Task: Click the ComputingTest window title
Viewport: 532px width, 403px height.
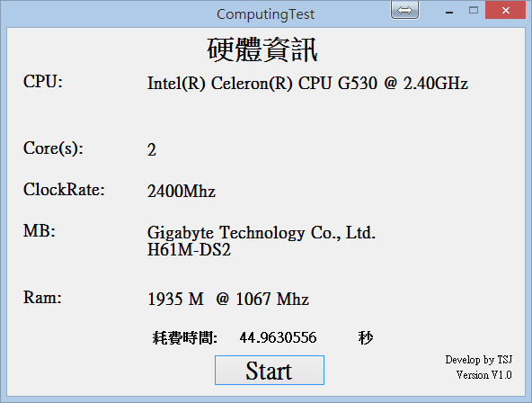Action: [x=266, y=14]
